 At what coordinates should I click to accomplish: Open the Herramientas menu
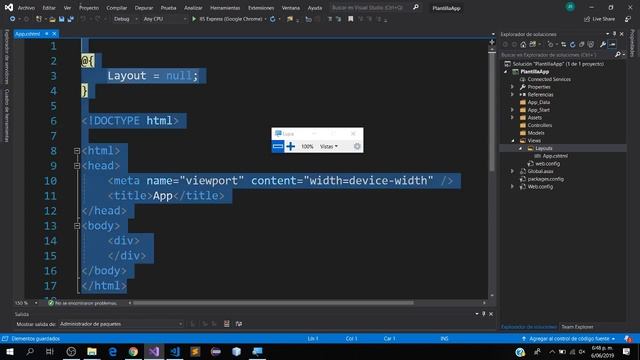click(x=225, y=8)
